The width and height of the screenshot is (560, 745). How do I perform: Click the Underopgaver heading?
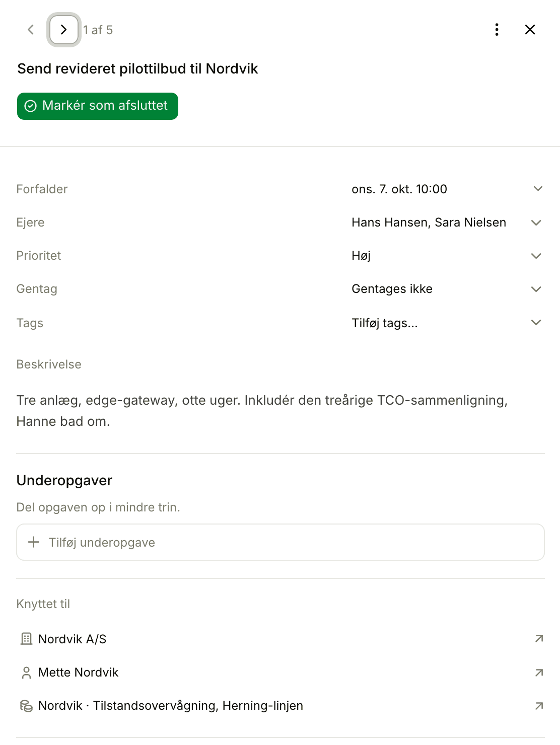[64, 480]
